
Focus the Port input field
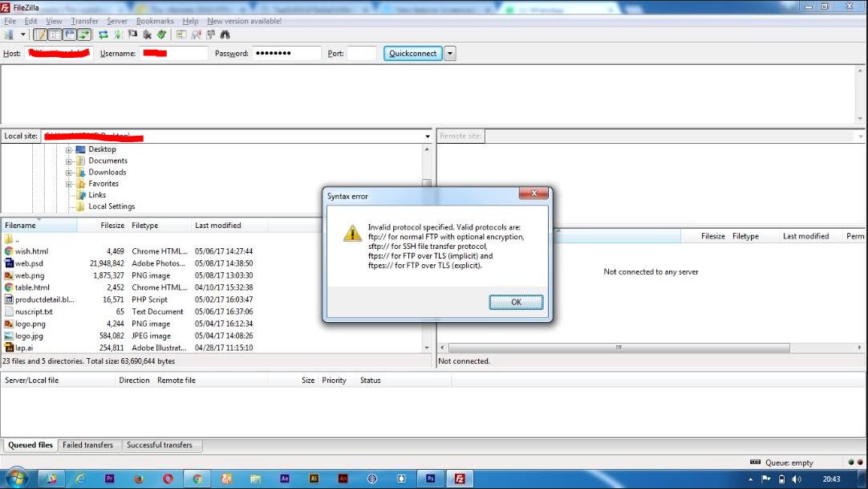(362, 53)
